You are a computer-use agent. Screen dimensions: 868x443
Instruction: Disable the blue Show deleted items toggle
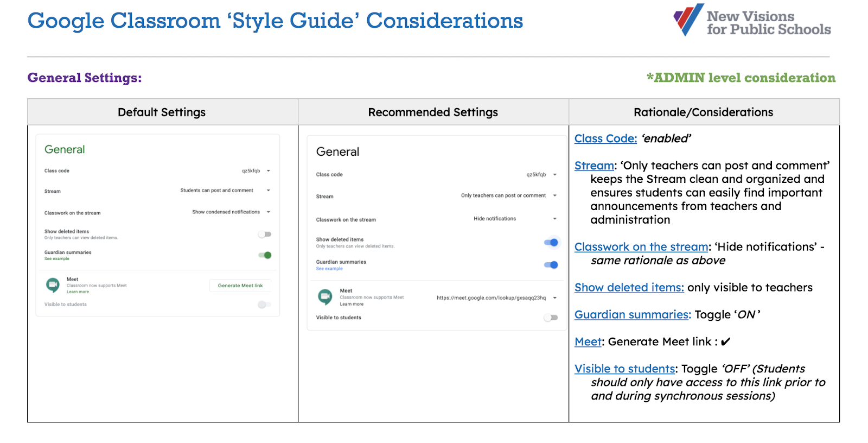click(551, 243)
